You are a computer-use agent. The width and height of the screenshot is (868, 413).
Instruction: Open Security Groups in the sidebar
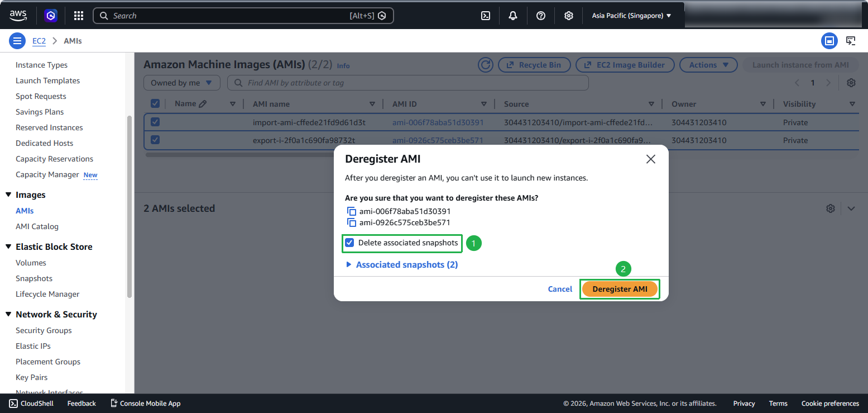coord(44,330)
